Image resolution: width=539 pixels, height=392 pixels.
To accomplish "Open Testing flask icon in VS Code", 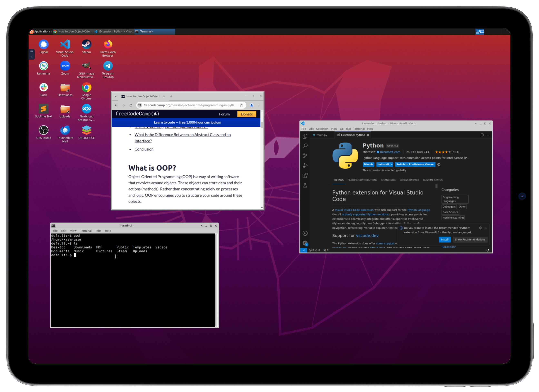I will pos(305,185).
